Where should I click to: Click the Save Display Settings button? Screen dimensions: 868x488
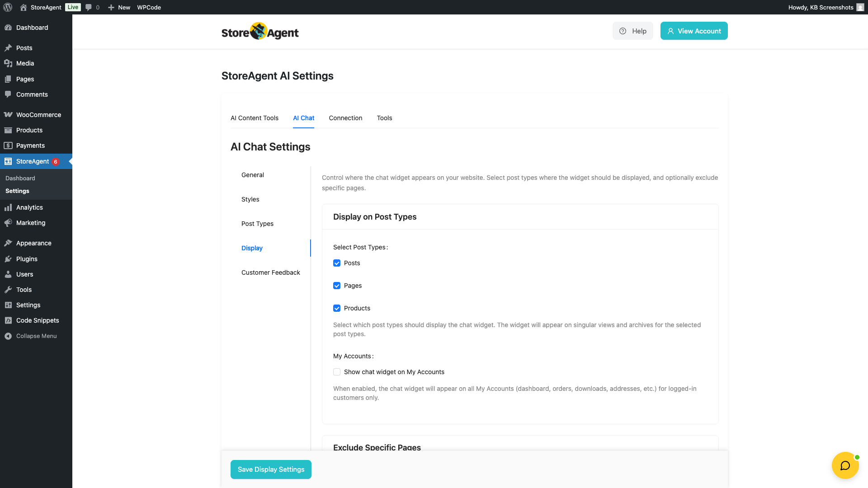[x=271, y=469]
